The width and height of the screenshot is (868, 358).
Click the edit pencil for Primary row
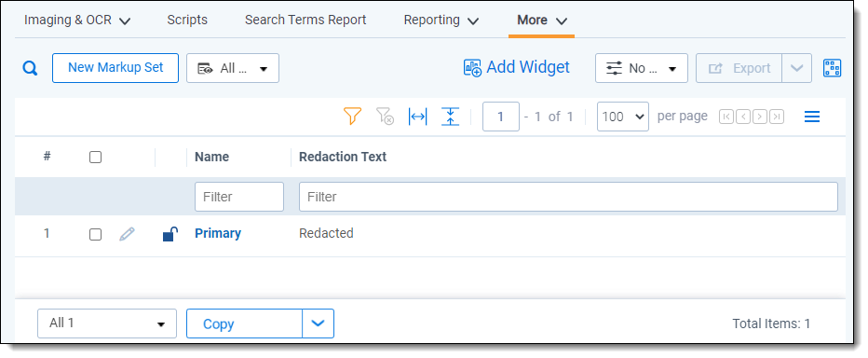(127, 234)
